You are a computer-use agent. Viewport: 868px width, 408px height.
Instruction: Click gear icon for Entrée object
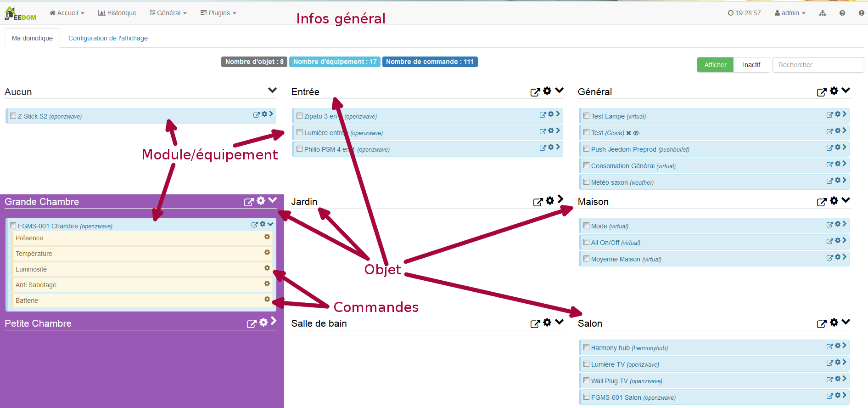point(547,91)
